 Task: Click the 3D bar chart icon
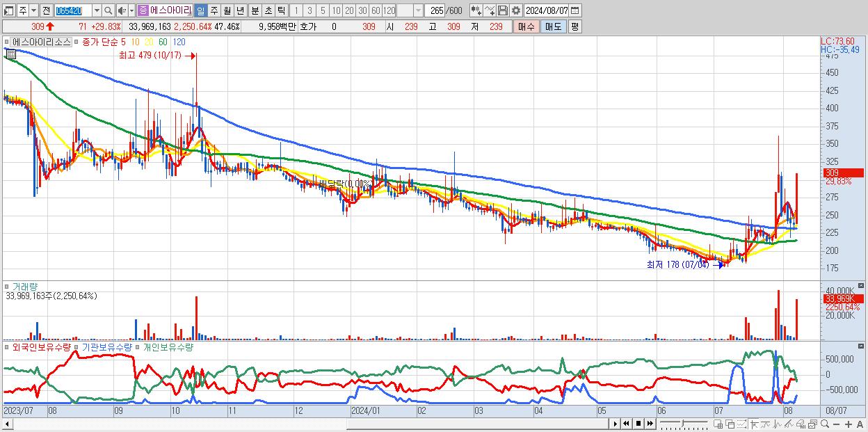point(801,424)
